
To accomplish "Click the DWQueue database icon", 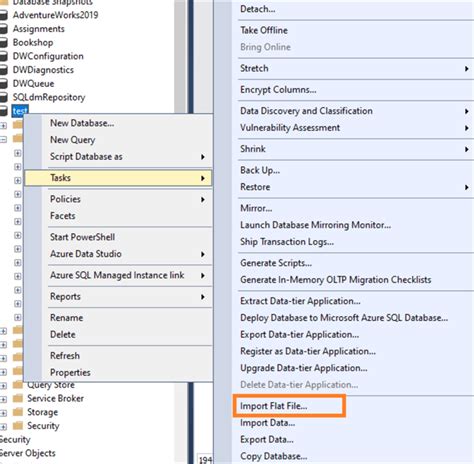I will coord(3,84).
